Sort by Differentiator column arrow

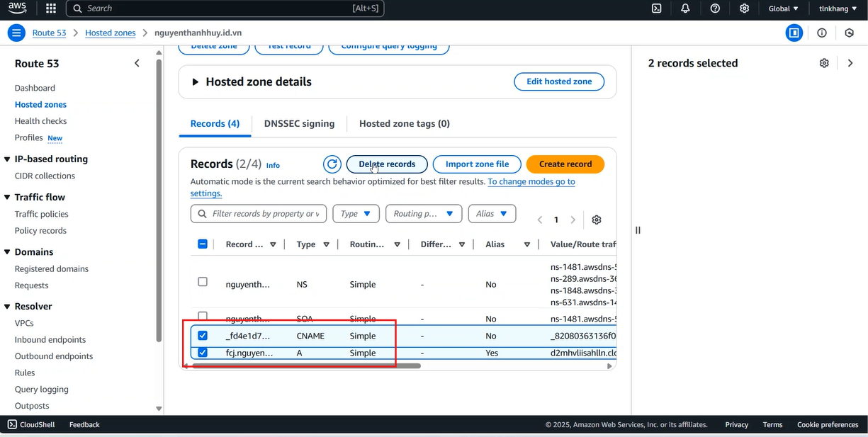tap(461, 244)
